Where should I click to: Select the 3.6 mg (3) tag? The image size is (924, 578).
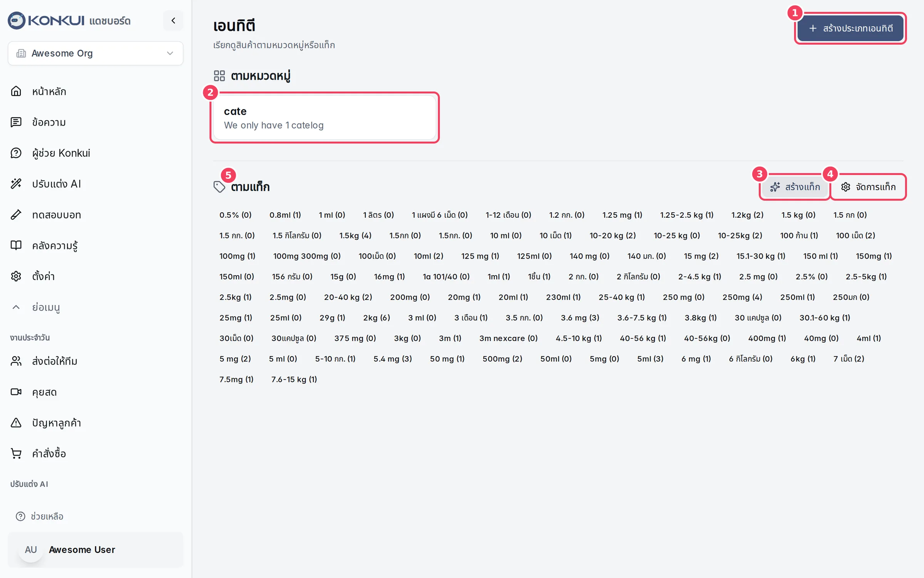coord(580,318)
